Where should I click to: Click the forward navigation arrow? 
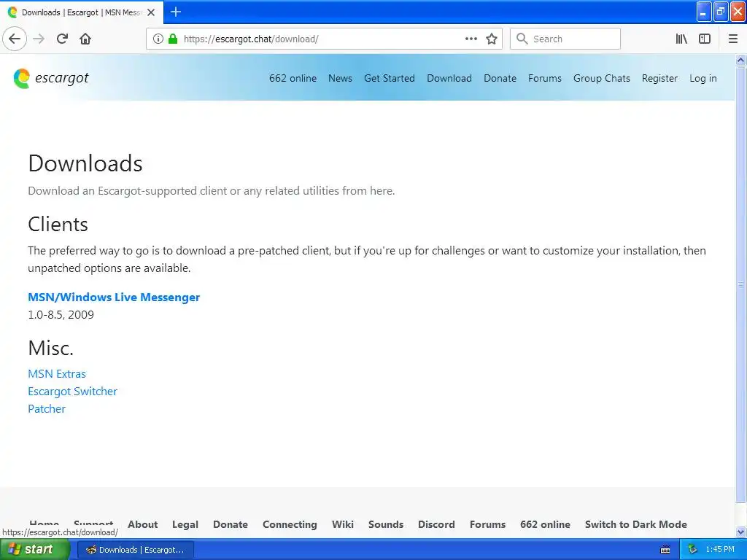pos(39,39)
